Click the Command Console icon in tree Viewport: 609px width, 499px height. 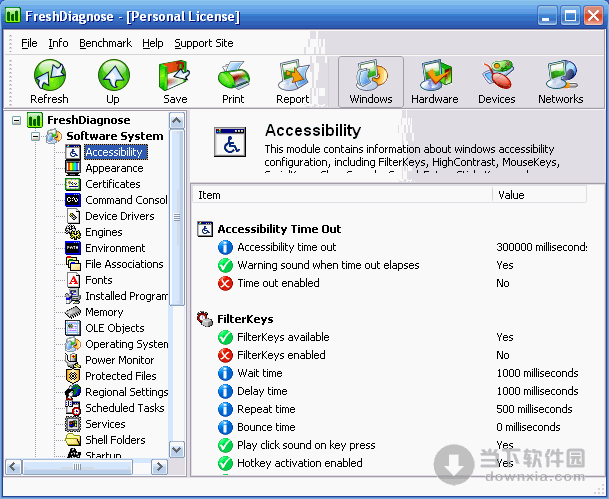[73, 200]
